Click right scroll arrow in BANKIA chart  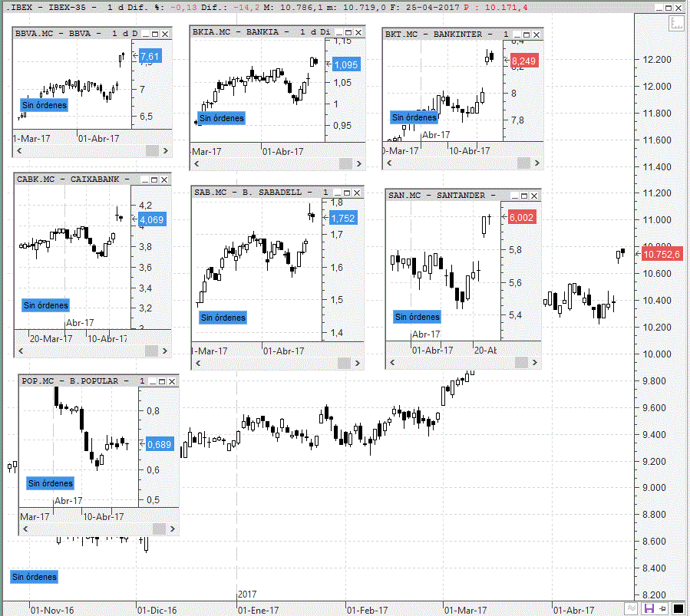(359, 163)
